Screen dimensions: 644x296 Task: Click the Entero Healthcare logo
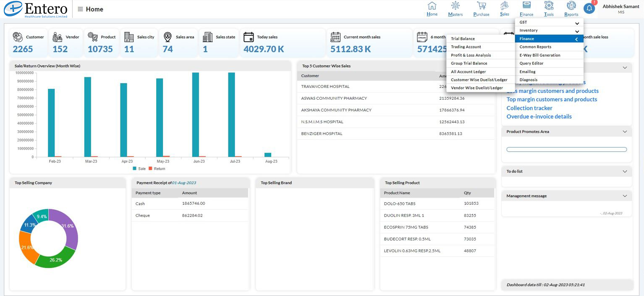[36, 9]
